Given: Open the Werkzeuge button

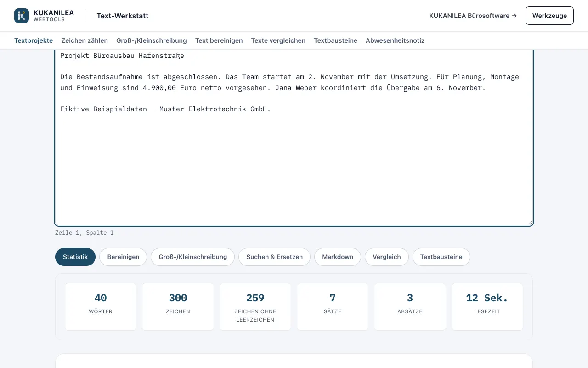Looking at the screenshot, I should tap(549, 16).
